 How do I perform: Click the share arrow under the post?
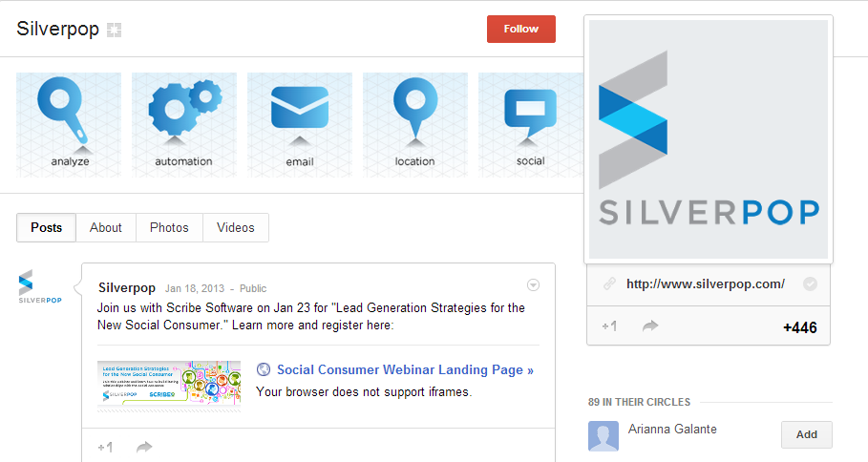pos(144,447)
